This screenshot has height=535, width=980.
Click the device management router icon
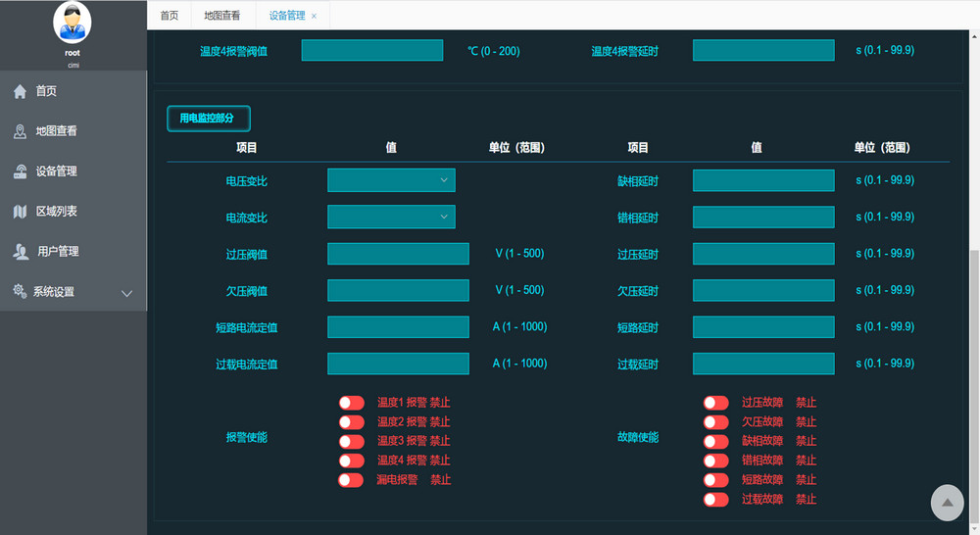coord(20,171)
